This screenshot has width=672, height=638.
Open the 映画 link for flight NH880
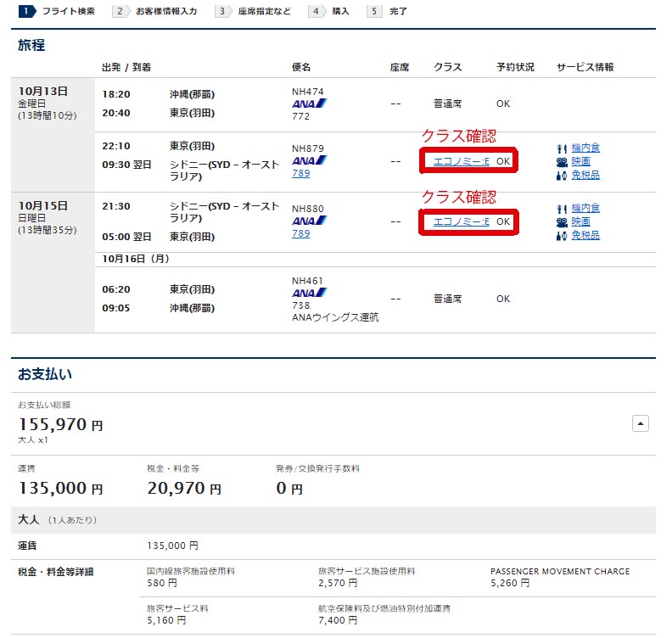click(581, 221)
